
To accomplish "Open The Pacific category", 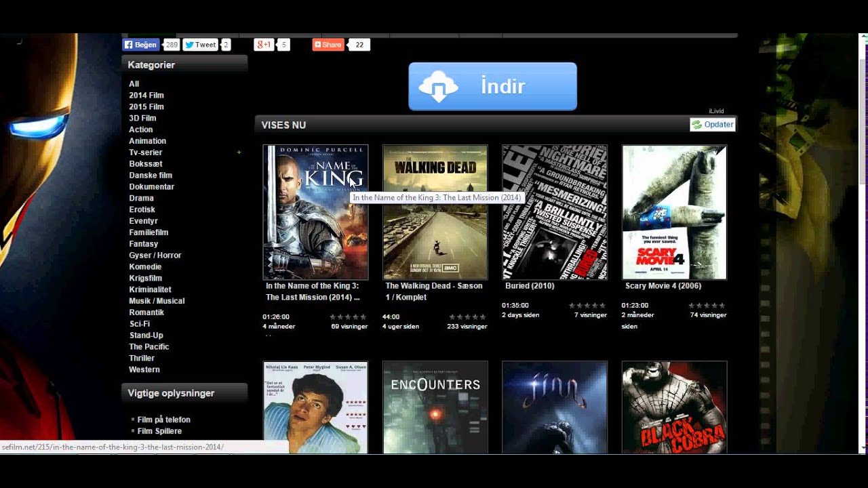I will 149,347.
